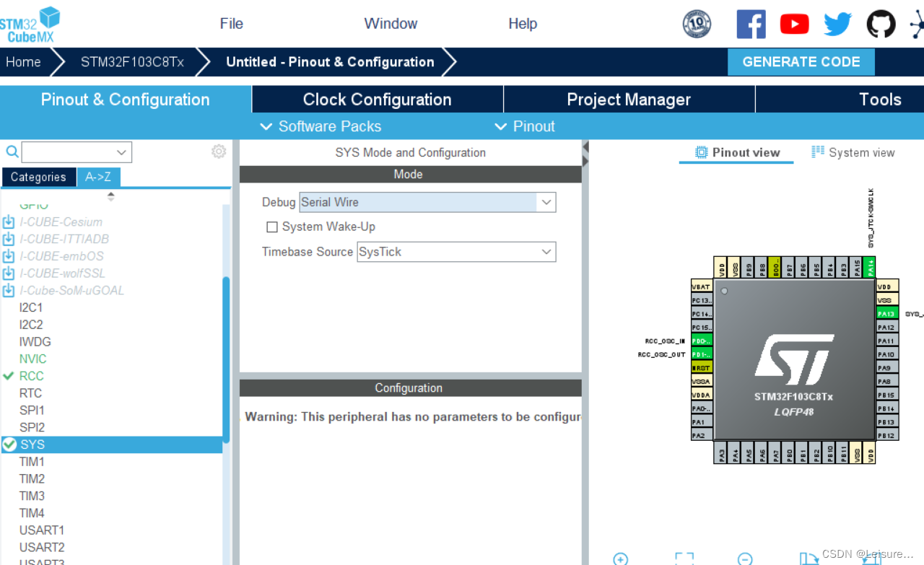Open the Help menu
Screen dimensions: 924x565
point(523,24)
